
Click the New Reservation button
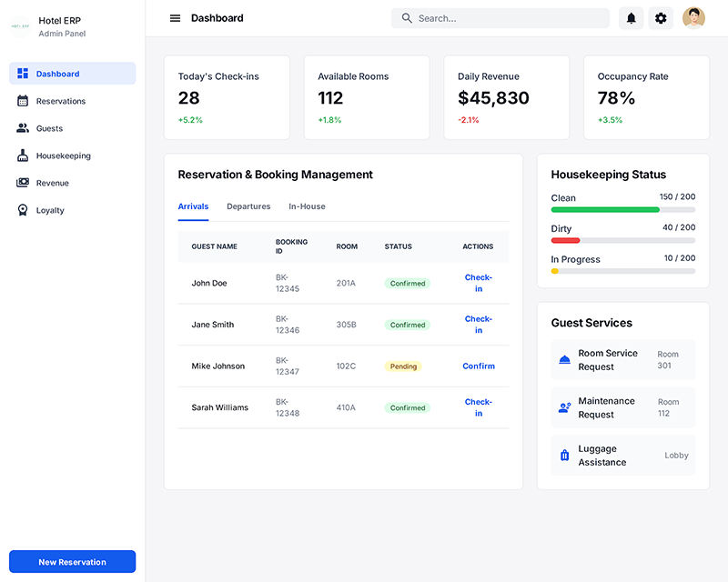72,561
